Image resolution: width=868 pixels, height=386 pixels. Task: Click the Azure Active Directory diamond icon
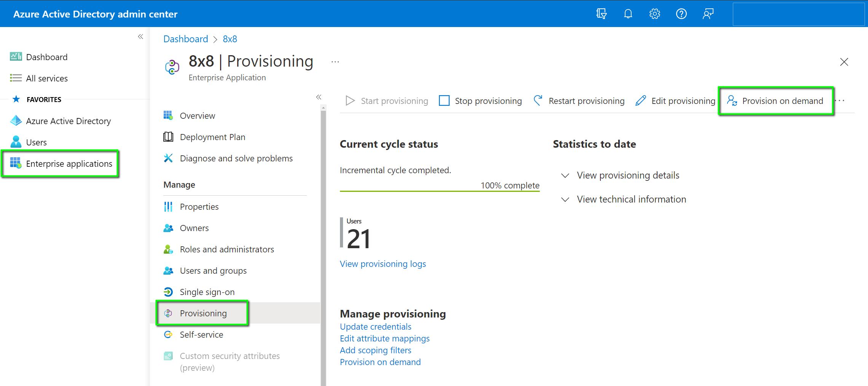(16, 121)
